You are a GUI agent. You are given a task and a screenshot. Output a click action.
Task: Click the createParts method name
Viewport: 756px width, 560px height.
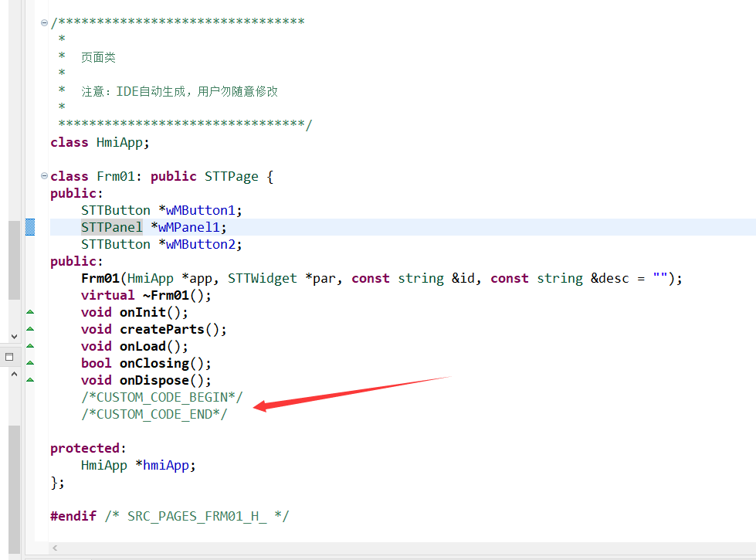(x=162, y=329)
